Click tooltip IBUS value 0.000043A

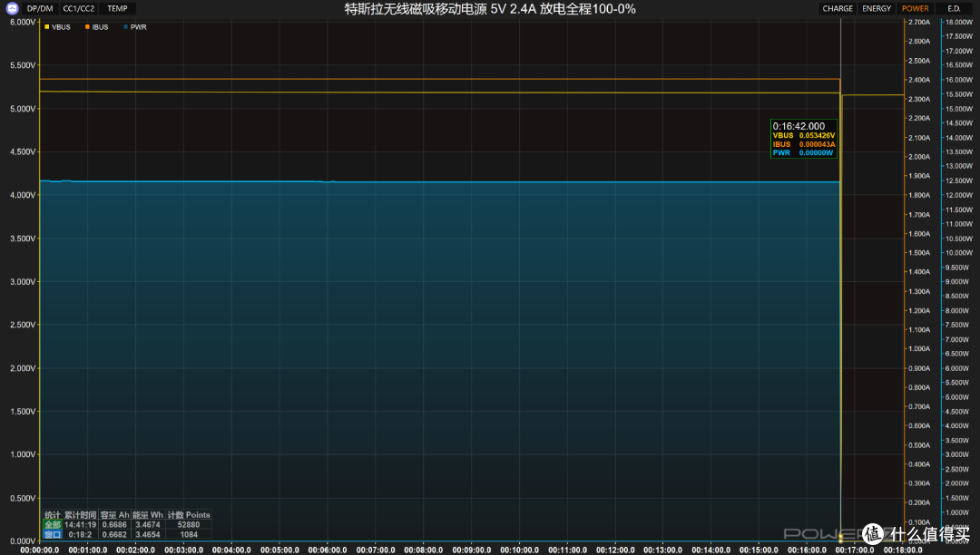tap(817, 144)
